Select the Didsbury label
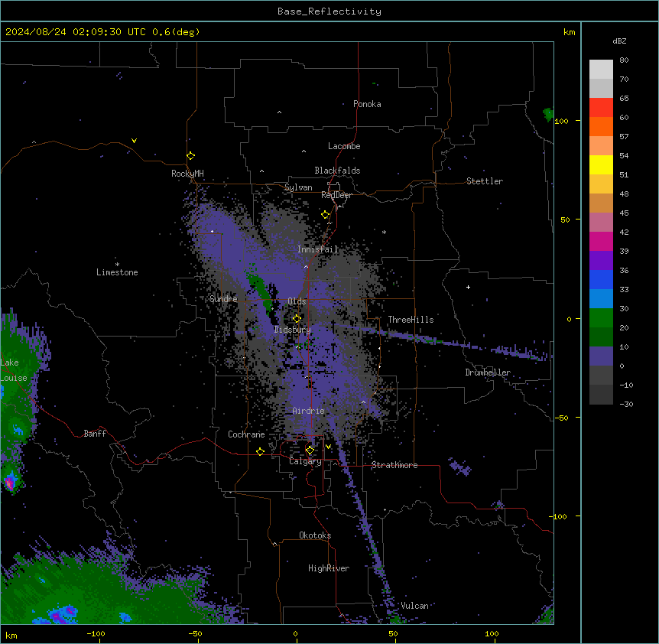This screenshot has height=644, width=659. [293, 330]
